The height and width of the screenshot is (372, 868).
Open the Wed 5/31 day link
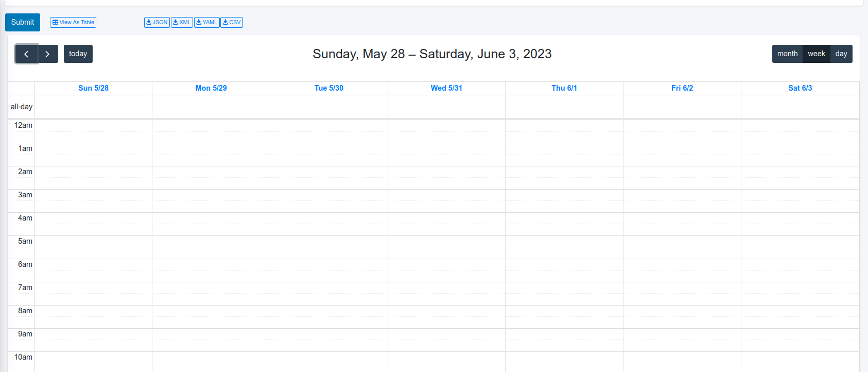point(446,88)
